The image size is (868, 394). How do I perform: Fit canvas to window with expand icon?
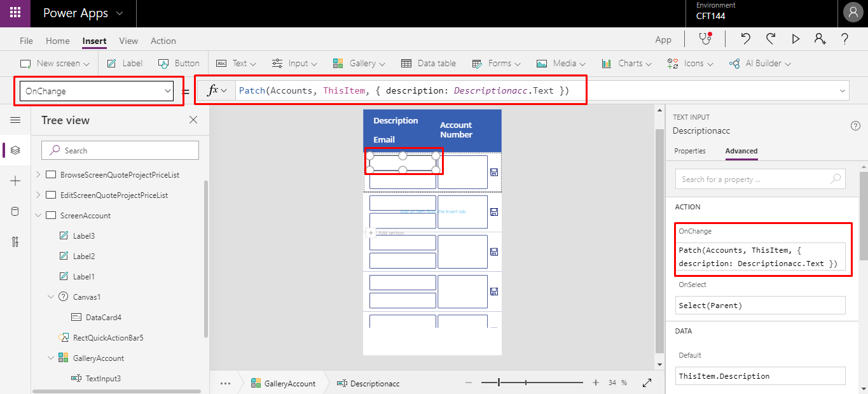pyautogui.click(x=647, y=383)
